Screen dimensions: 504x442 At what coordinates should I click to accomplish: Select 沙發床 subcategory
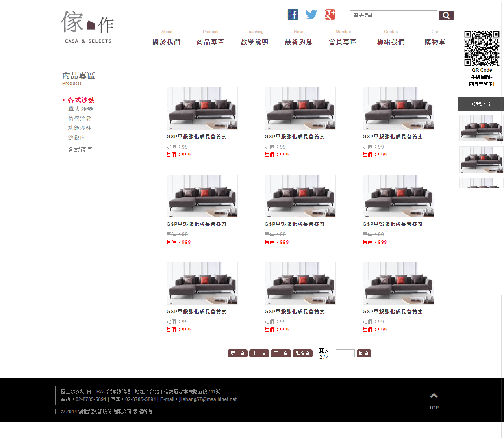click(77, 137)
